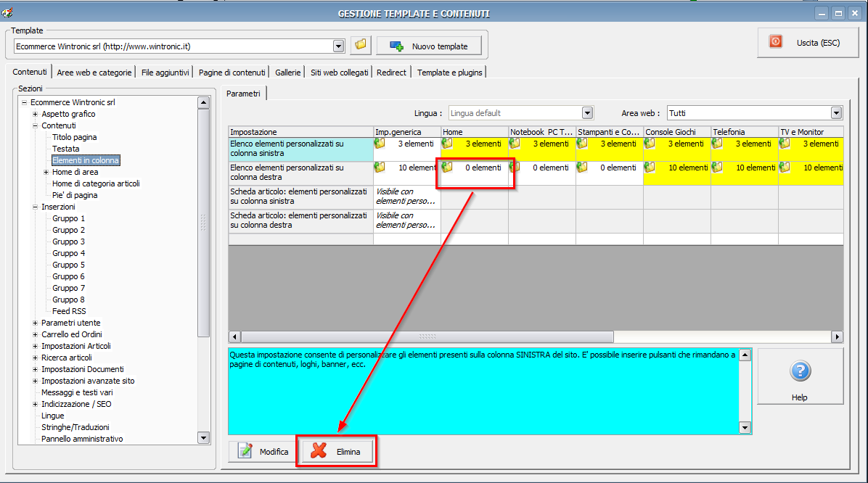Click Imp.generica icon in colonna sinistra row
This screenshot has height=483, width=868.
coord(379,144)
